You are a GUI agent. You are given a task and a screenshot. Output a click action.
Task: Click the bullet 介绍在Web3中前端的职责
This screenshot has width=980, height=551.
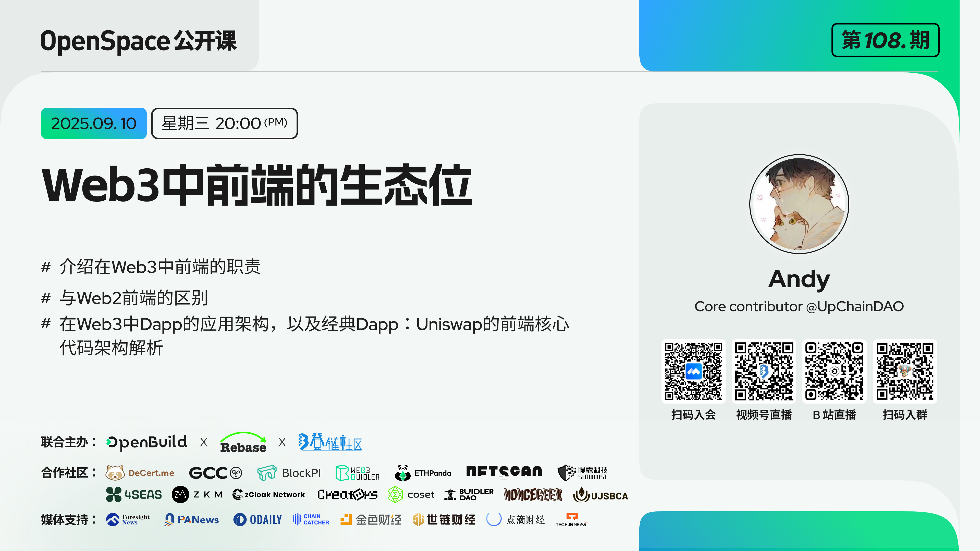151,267
